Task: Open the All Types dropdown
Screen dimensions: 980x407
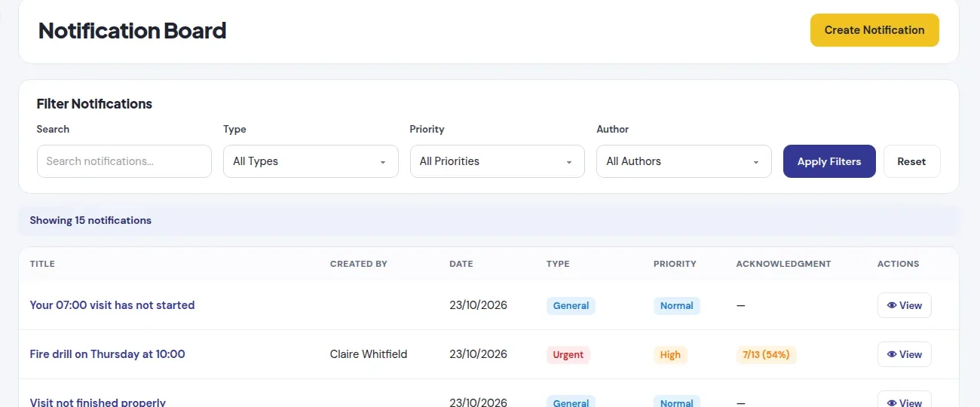Action: pos(311,161)
